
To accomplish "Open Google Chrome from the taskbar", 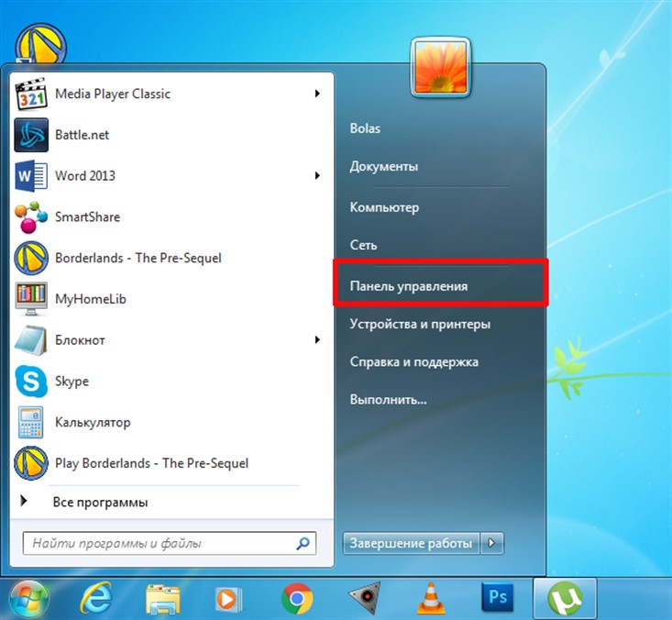I will pos(296,598).
